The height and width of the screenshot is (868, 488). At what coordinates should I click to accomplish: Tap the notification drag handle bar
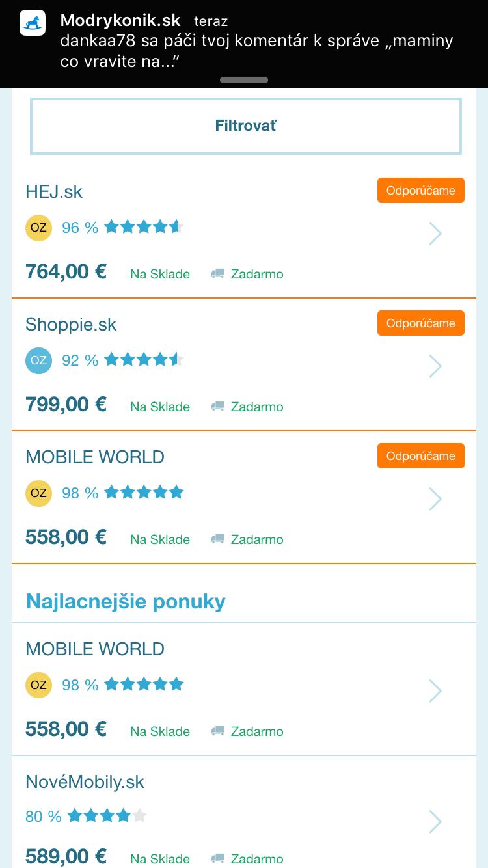(244, 80)
